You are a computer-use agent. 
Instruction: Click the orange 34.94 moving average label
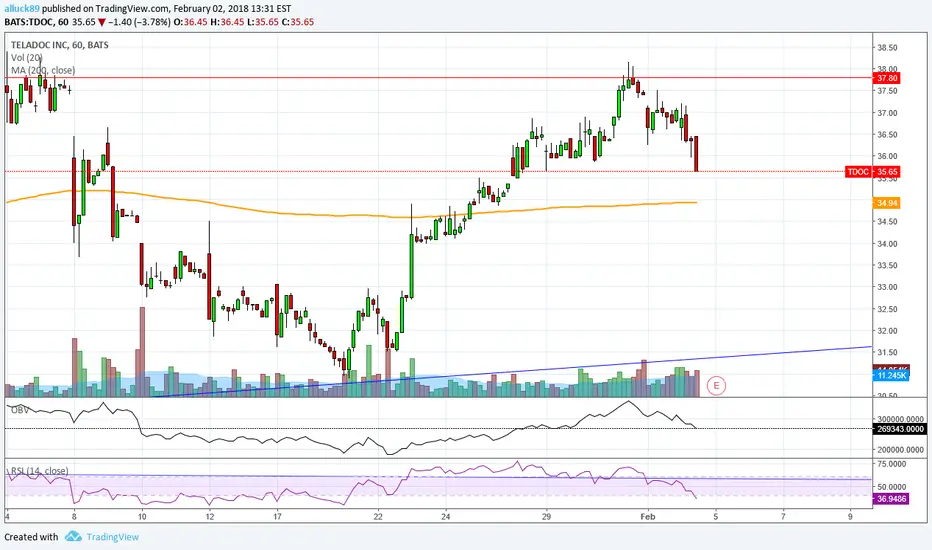[x=887, y=203]
